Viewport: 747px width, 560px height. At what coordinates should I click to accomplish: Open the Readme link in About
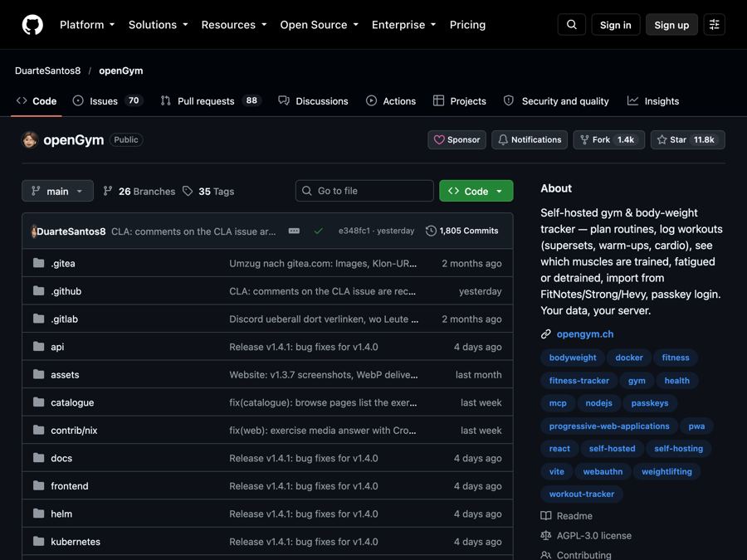coord(567,516)
